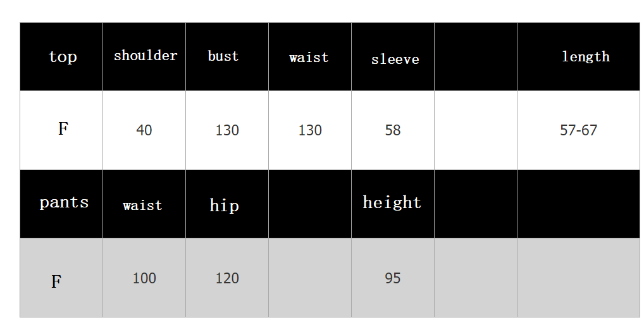Click size "F" in the white row
This screenshot has height=320, width=644.
point(63,129)
